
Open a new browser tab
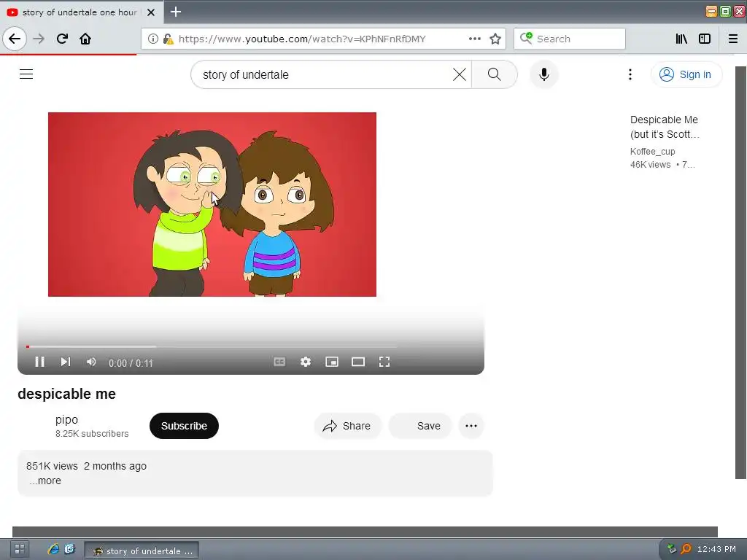176,12
